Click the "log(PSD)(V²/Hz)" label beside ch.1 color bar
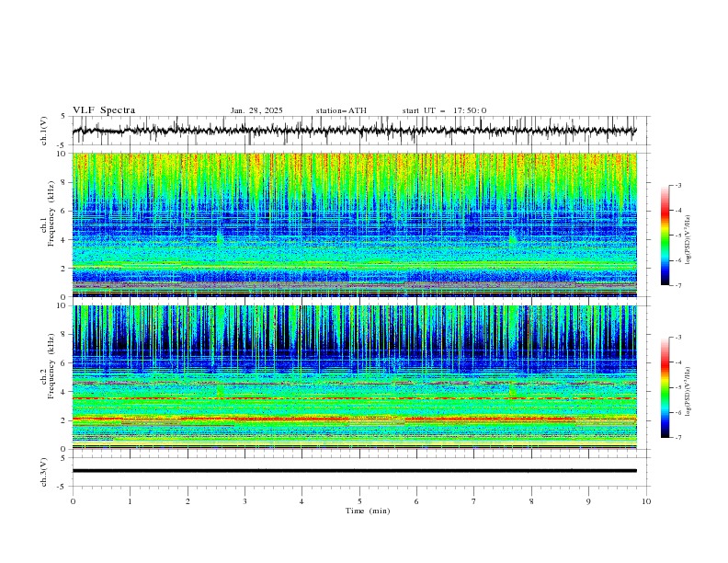 pos(688,240)
